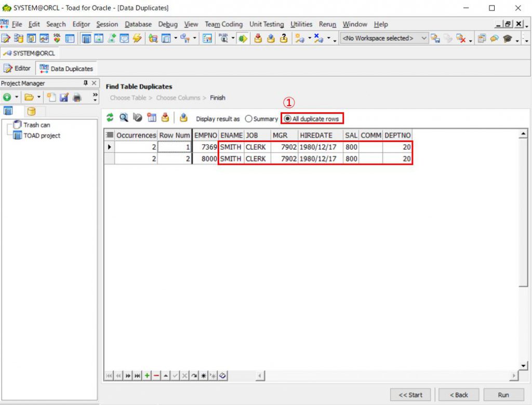This screenshot has height=405, width=532.
Task: Click commit icon in results toolbar
Action: [x=165, y=117]
